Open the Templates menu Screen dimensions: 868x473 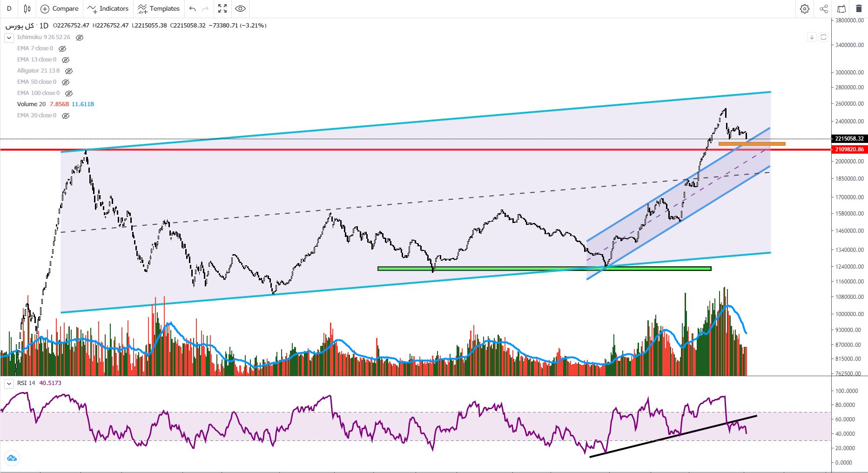pos(159,9)
